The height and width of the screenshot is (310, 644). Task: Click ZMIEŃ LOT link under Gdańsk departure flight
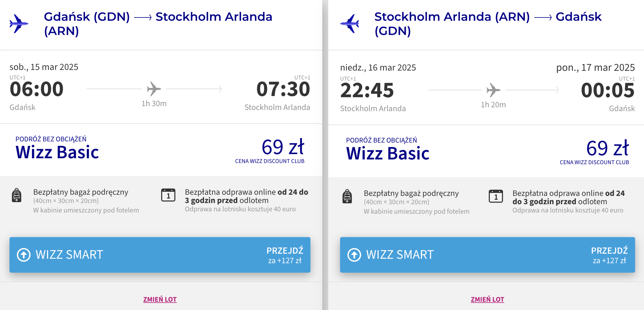point(160,299)
